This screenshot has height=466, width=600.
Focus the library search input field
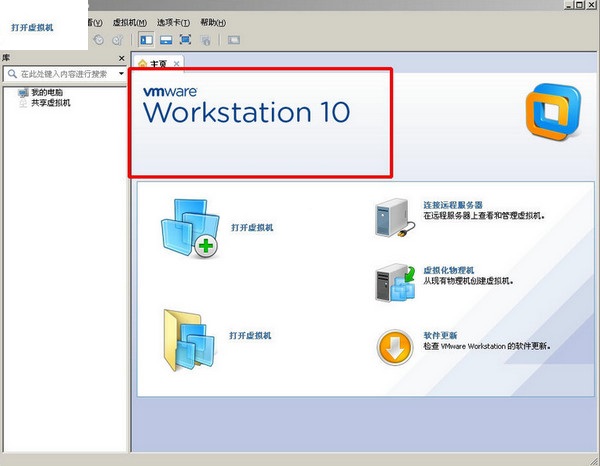tap(64, 74)
